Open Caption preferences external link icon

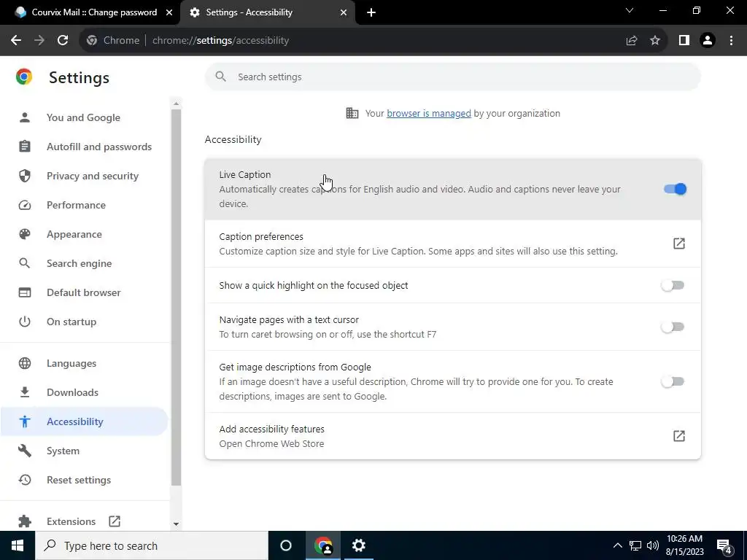[679, 244]
